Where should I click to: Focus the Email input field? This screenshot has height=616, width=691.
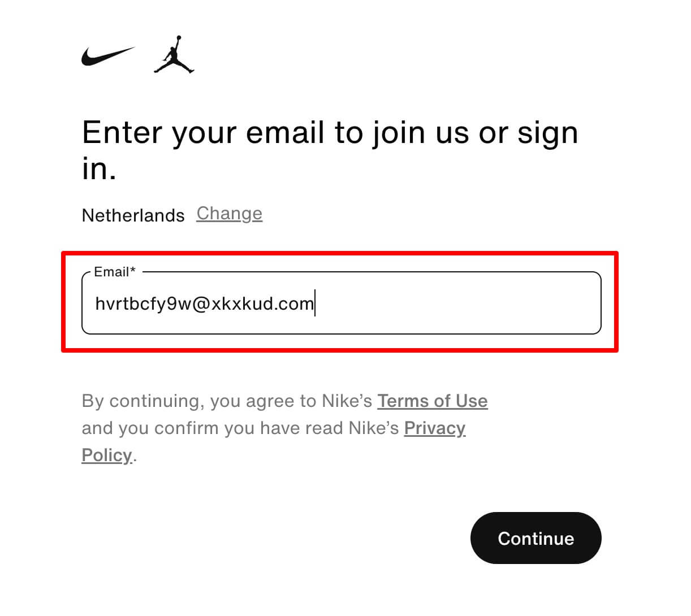(x=341, y=303)
